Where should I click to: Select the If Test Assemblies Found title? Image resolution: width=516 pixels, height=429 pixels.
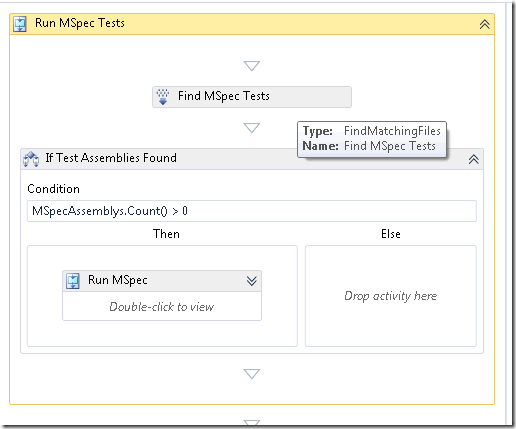click(x=111, y=158)
